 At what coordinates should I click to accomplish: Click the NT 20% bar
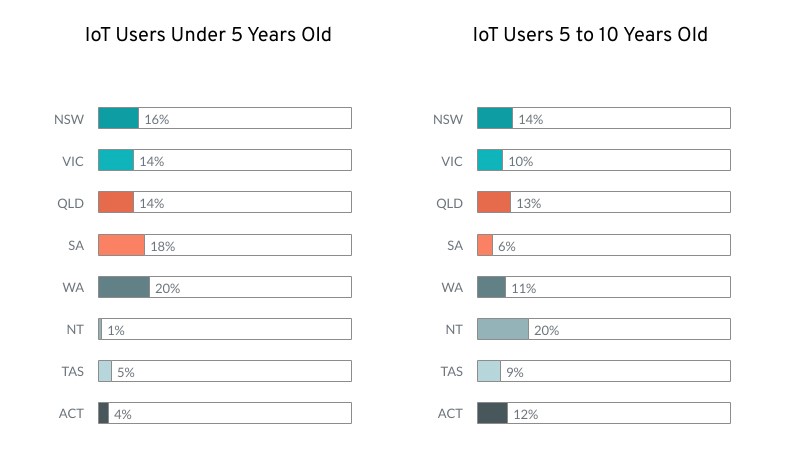tap(503, 329)
